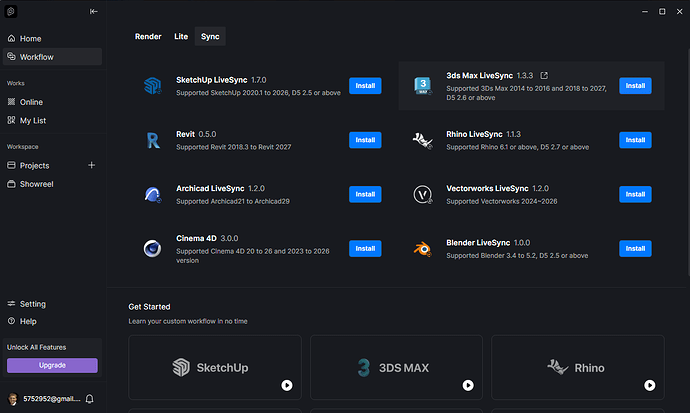Open the Rhino Get Started card
The height and width of the screenshot is (413, 690).
click(578, 367)
